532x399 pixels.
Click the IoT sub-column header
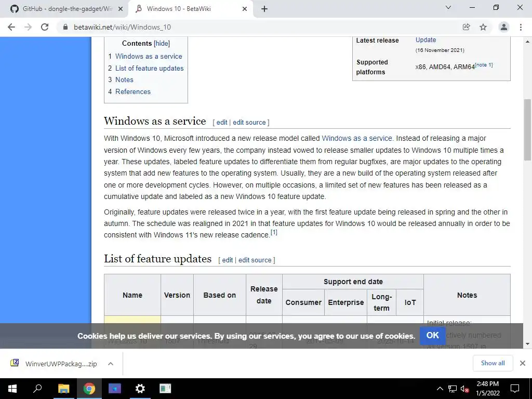(x=410, y=302)
